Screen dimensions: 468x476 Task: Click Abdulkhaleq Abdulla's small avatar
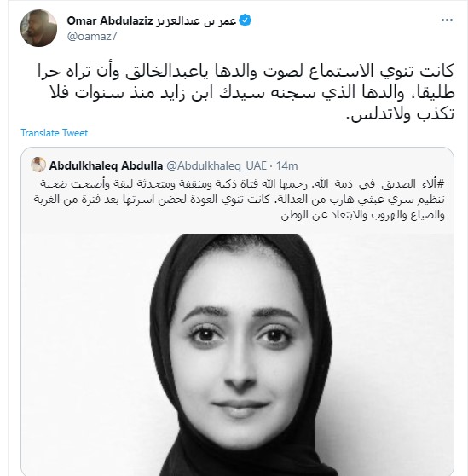(38, 165)
